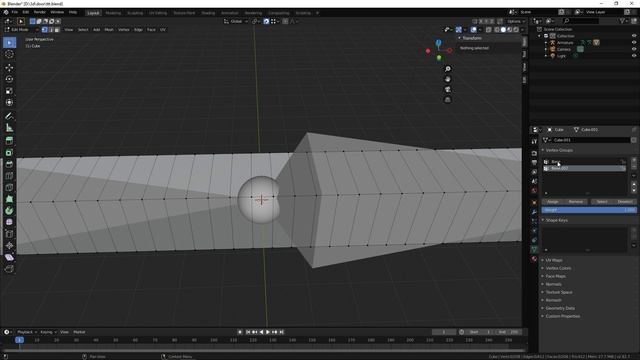640x360 pixels.
Task: Activate the Loop Cut tool
Action: (x=9, y=176)
